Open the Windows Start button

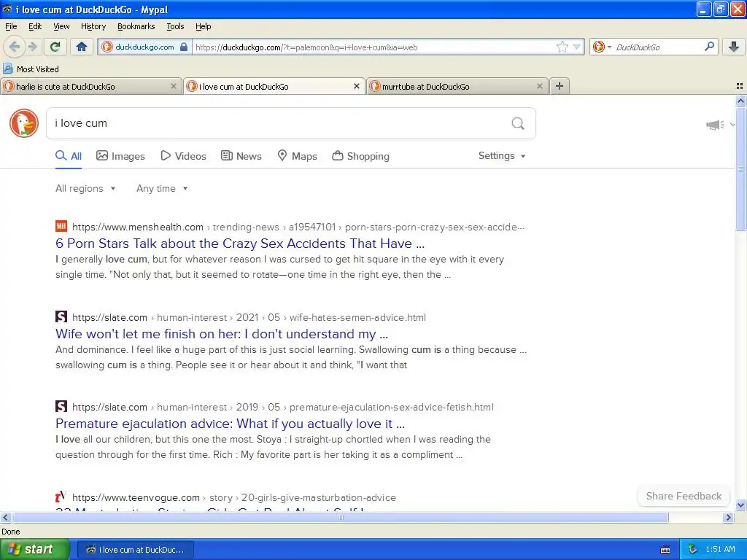point(35,550)
